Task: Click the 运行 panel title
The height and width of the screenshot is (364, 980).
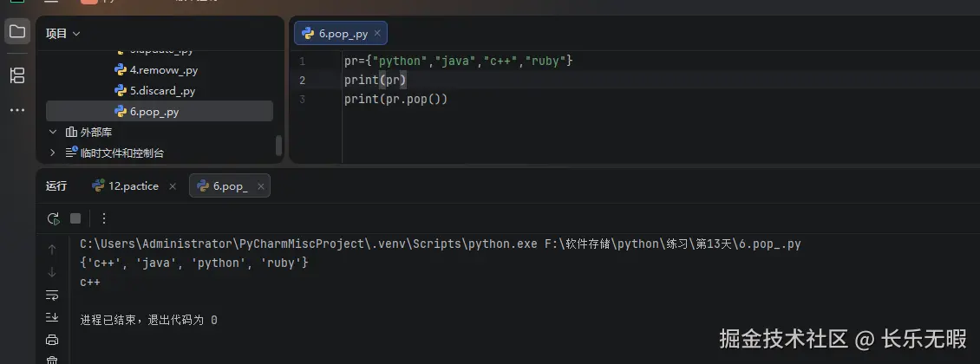Action: click(56, 186)
